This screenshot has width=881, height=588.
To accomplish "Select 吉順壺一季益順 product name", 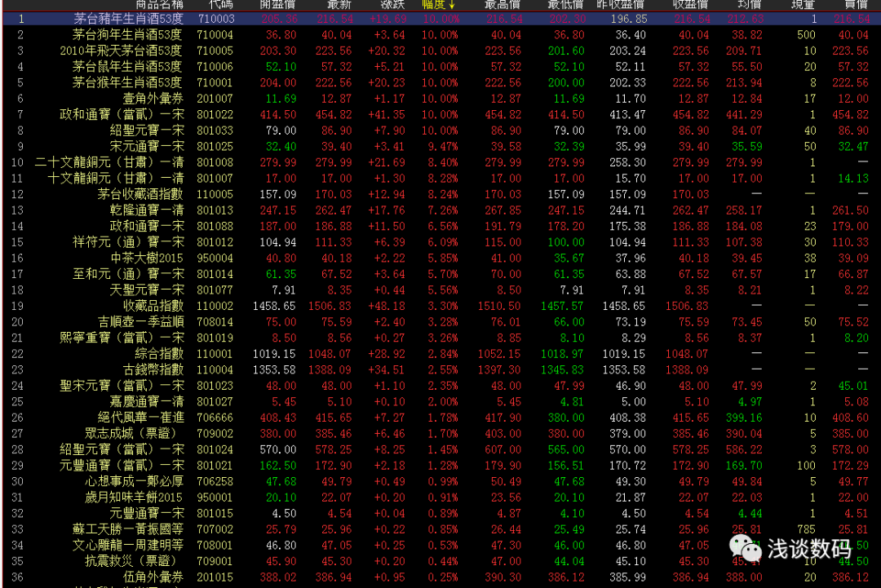I will [140, 322].
